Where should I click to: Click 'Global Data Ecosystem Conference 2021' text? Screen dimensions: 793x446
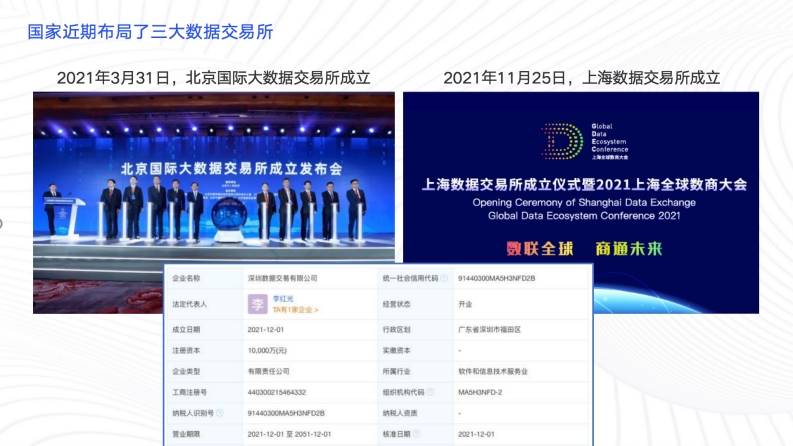(x=584, y=216)
